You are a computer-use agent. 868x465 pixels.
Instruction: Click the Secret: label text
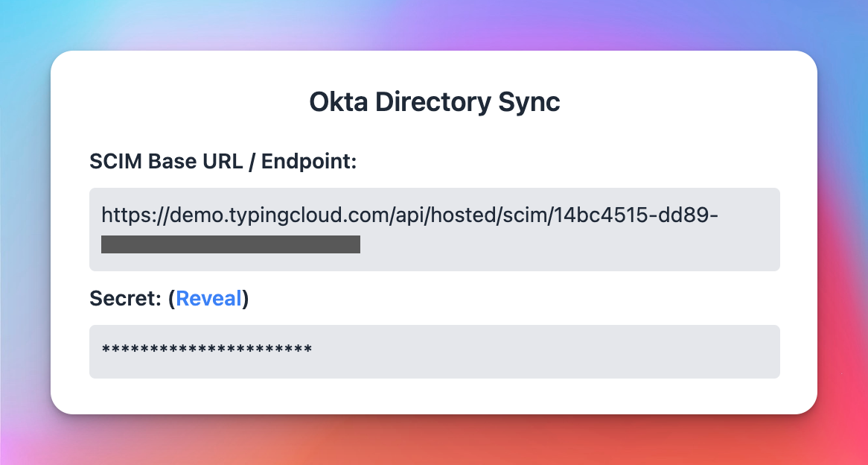127,298
